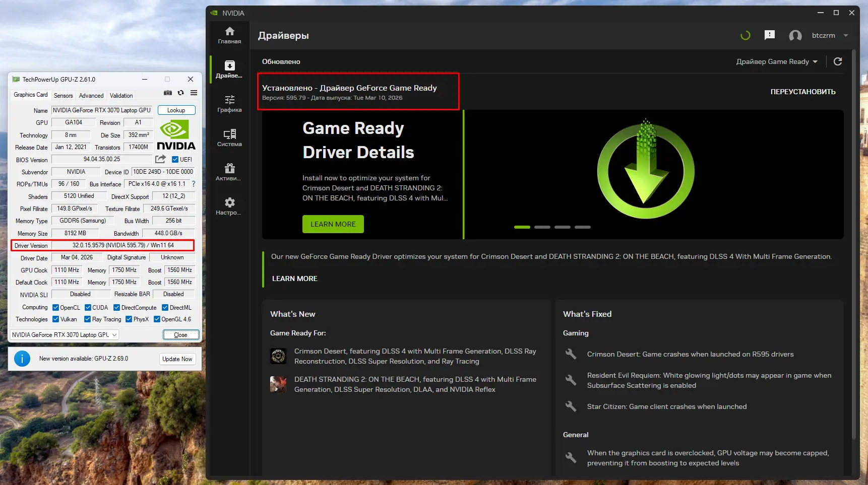
Task: Click the Driver Version field value
Action: point(123,245)
